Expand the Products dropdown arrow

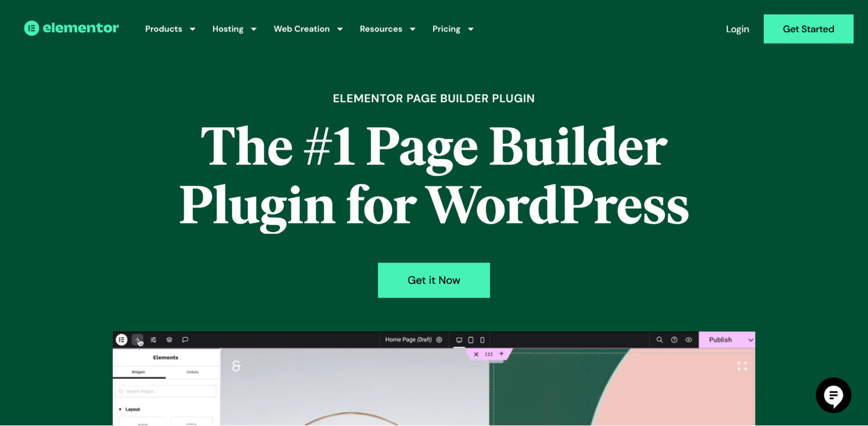click(192, 29)
